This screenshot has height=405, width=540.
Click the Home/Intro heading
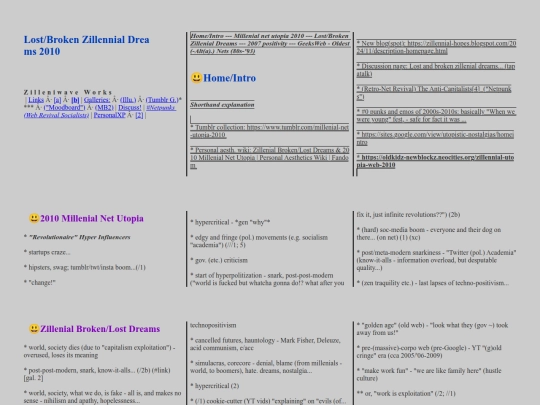tap(229, 78)
